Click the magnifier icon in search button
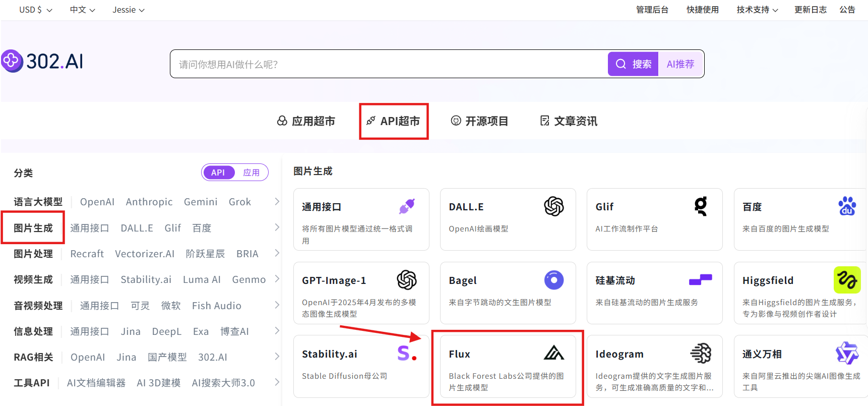868x406 pixels. pos(621,64)
